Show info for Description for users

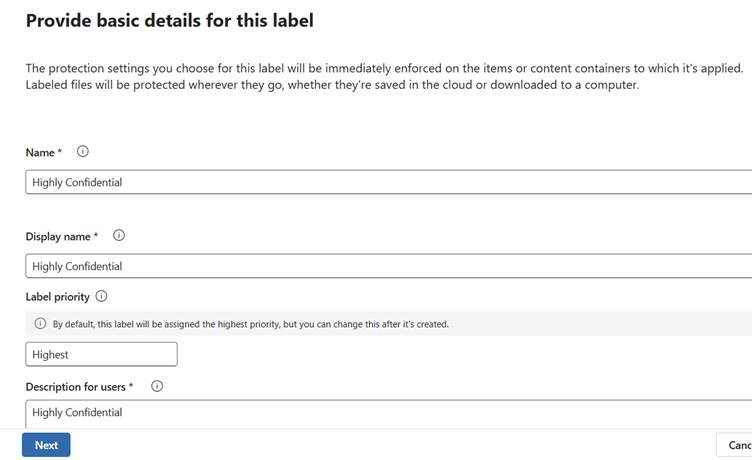[x=157, y=386]
